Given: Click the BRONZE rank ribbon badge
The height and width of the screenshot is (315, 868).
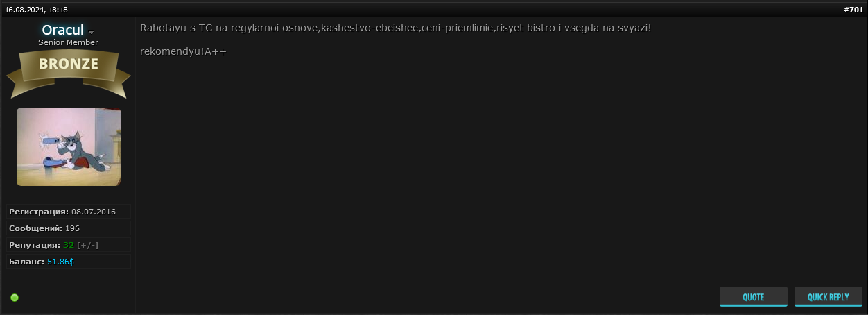Looking at the screenshot, I should click(x=68, y=65).
